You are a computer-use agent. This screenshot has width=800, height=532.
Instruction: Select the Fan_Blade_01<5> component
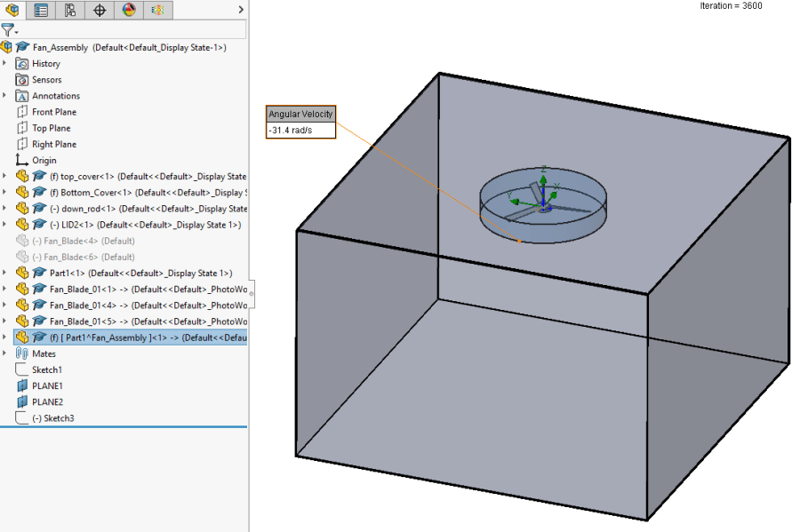[148, 322]
